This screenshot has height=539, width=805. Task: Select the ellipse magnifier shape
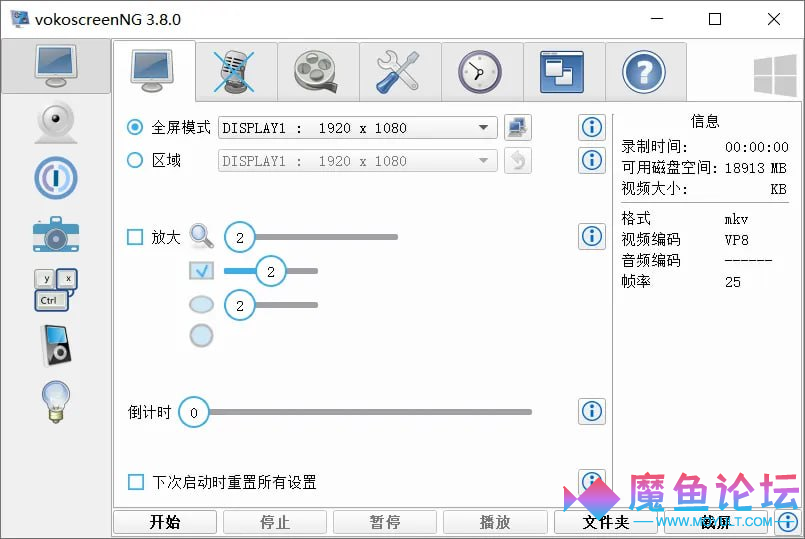pyautogui.click(x=201, y=304)
